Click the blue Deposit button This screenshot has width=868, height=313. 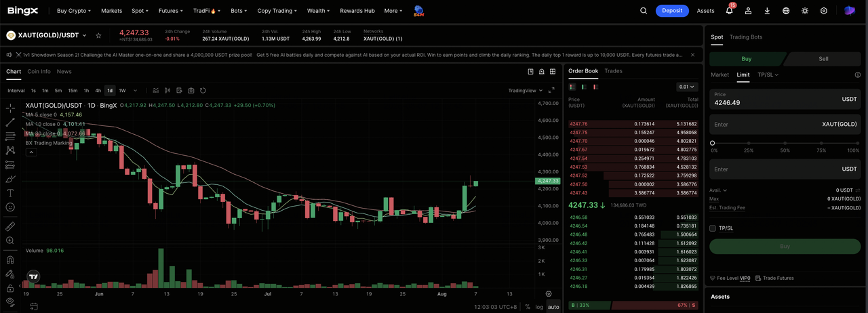pos(672,11)
